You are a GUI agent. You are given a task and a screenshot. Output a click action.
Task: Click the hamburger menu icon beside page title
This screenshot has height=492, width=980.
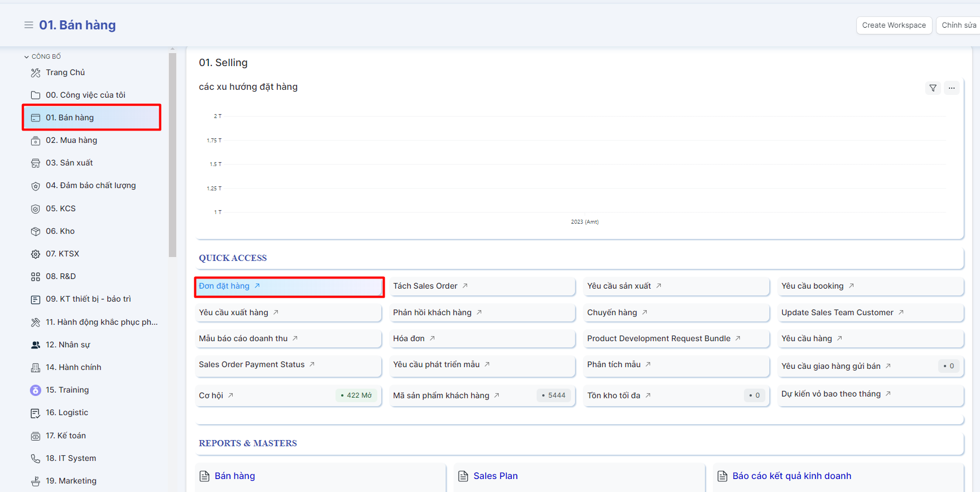(29, 25)
